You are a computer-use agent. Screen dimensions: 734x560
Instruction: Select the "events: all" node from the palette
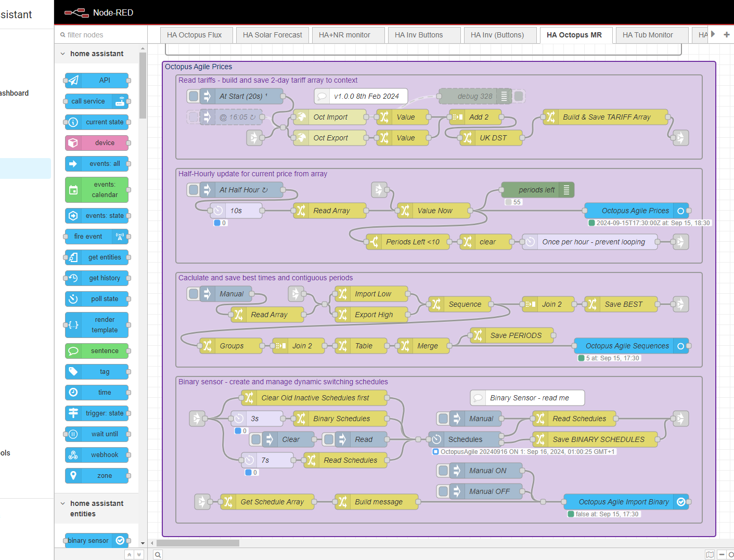click(97, 164)
